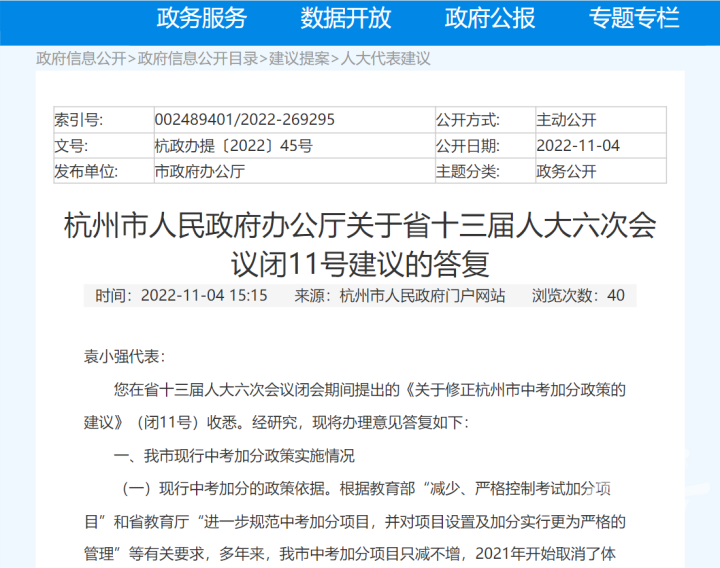Viewport: 720px width, 568px height.
Task: Click the 政府信息公开 breadcrumb link
Action: click(81, 58)
